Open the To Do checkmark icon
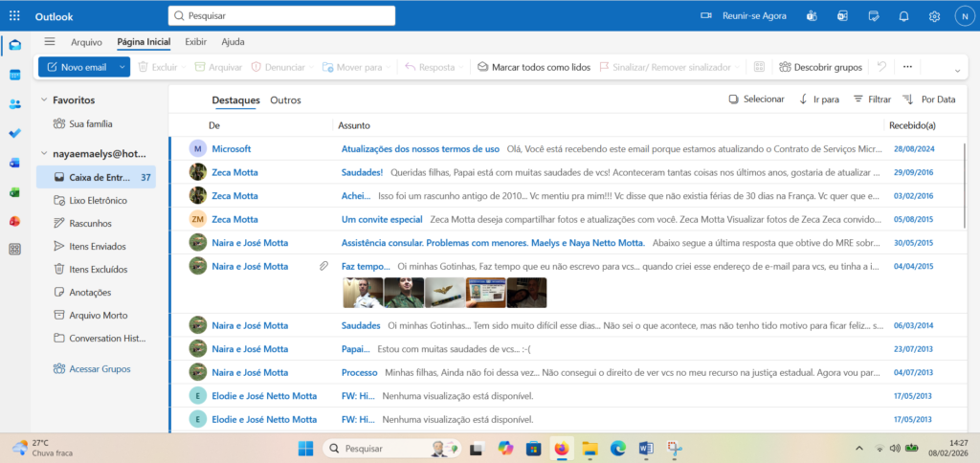Screen dimensions: 980x463 (x=15, y=134)
